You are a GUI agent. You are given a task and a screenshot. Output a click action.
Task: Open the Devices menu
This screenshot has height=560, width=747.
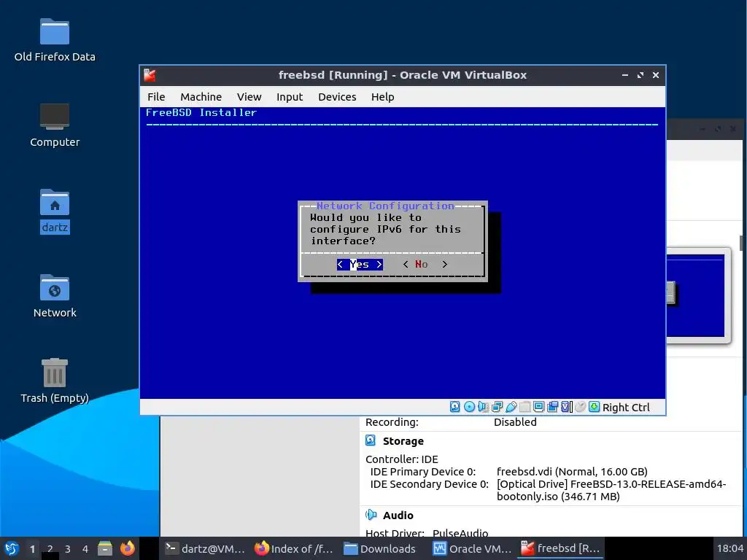[337, 97]
